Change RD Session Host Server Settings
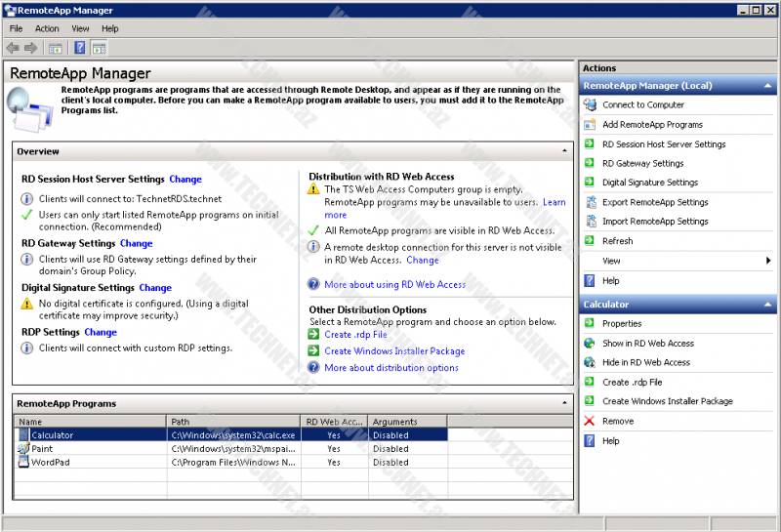This screenshot has width=781, height=532. pyautogui.click(x=185, y=179)
